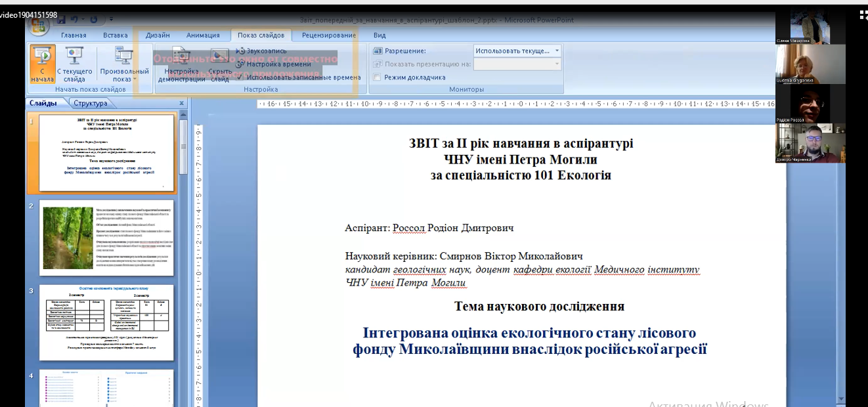Switch to the Структура outline tab
868x407 pixels.
click(x=91, y=103)
